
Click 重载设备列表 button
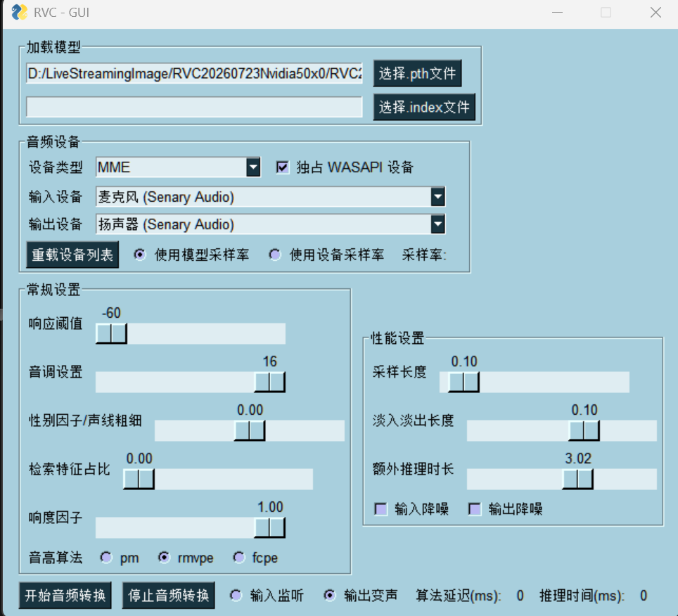[72, 255]
